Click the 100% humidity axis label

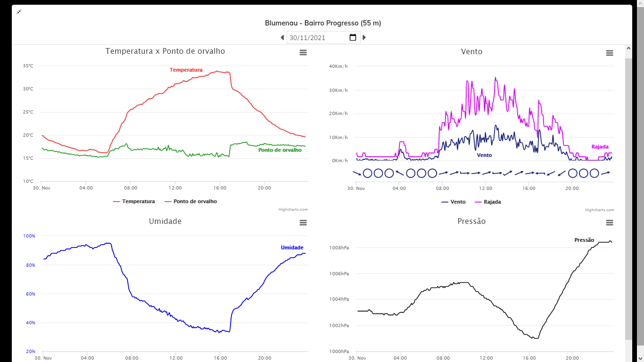[x=30, y=236]
